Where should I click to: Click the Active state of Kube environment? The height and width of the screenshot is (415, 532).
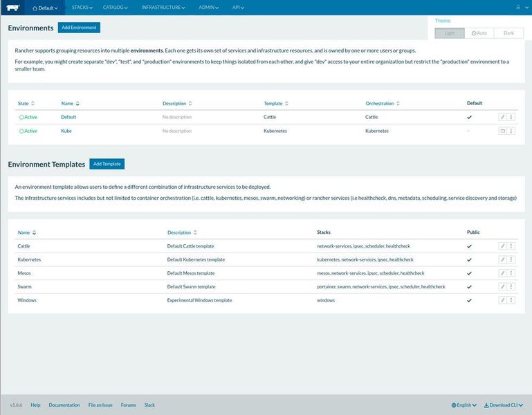28,131
